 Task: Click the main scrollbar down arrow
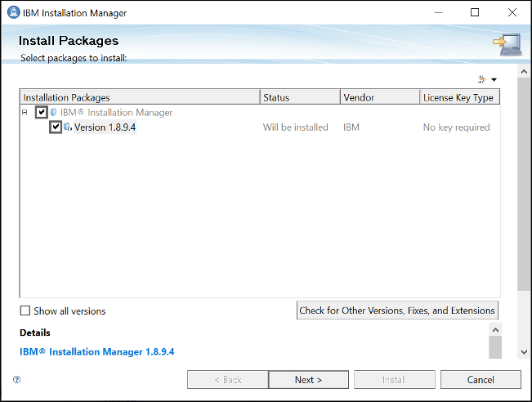point(524,352)
